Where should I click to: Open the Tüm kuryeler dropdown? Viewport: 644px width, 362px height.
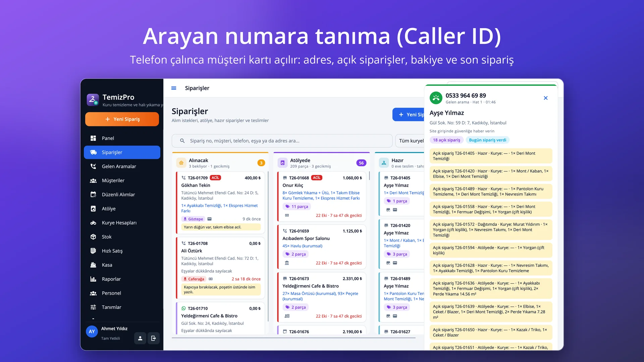(x=410, y=141)
